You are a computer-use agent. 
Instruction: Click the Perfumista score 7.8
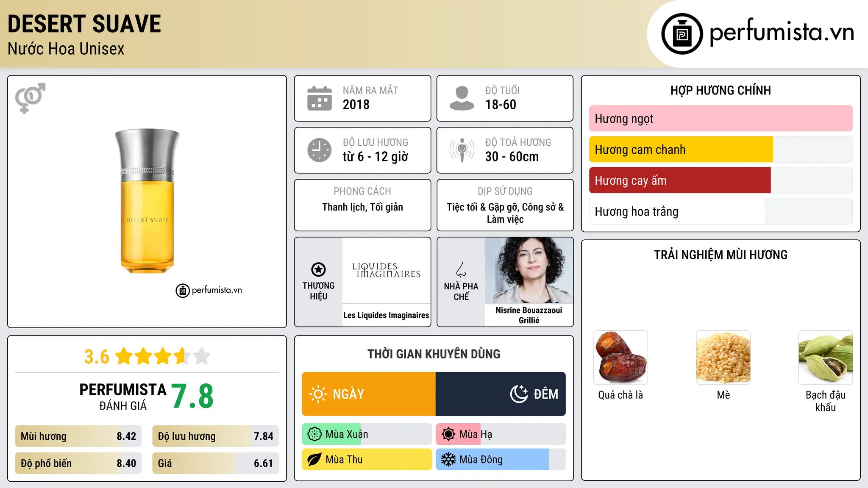coord(192,396)
